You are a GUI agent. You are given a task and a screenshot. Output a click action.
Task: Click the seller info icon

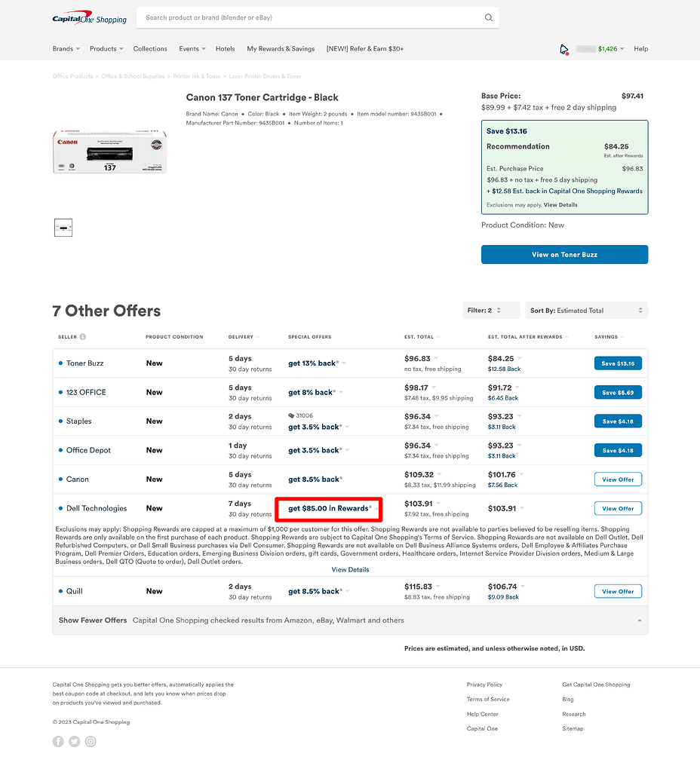[83, 337]
